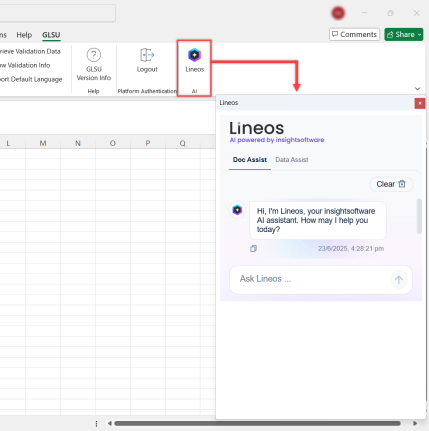The height and width of the screenshot is (431, 429).
Task: Click the Logout icon in ribbon
Action: 147,55
